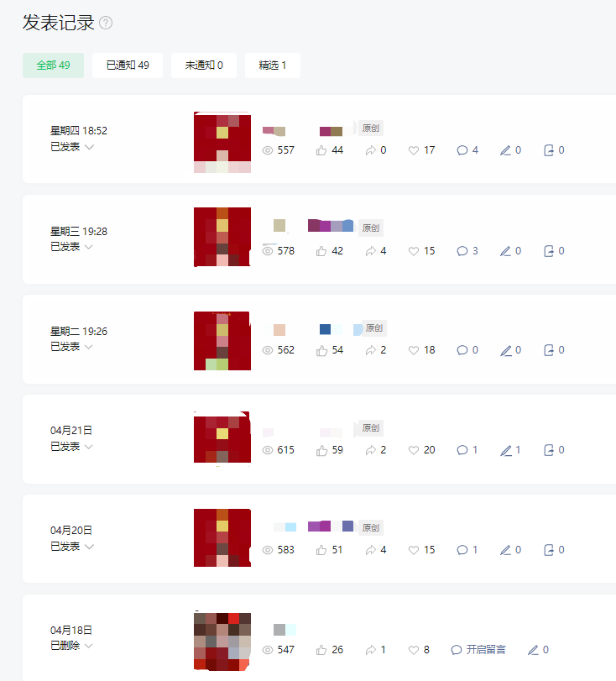Click the eye icon with 547 views
Image resolution: width=616 pixels, height=681 pixels.
point(268,650)
